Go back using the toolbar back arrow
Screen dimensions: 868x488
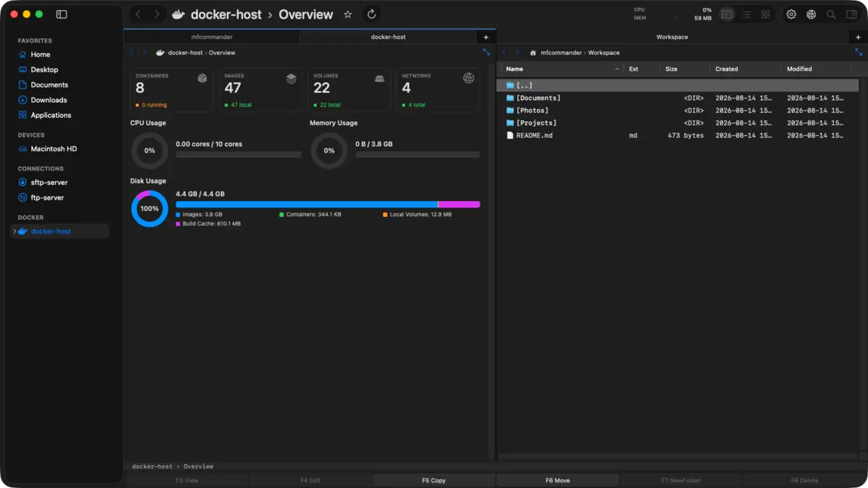tap(138, 14)
